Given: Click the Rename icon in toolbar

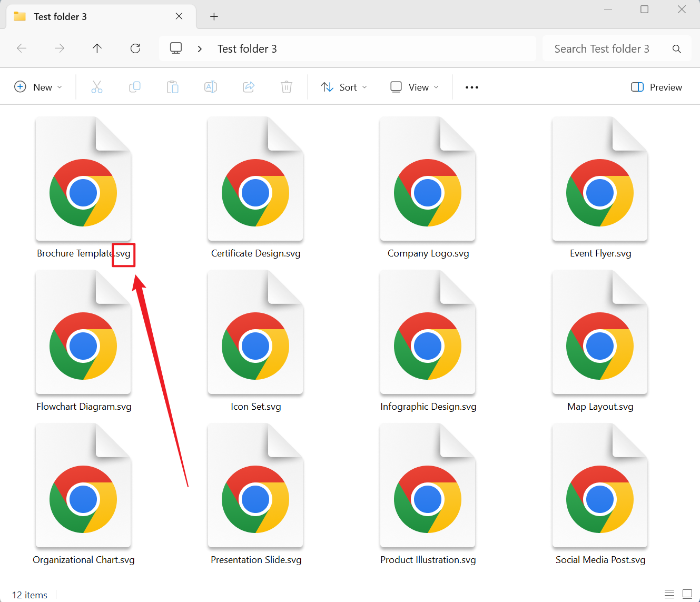Looking at the screenshot, I should pyautogui.click(x=211, y=87).
